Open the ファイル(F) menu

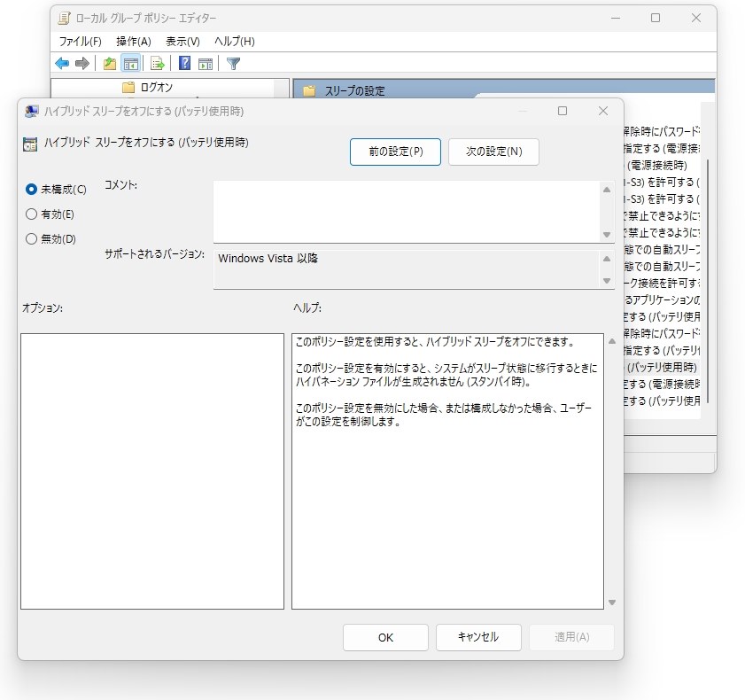click(x=81, y=42)
